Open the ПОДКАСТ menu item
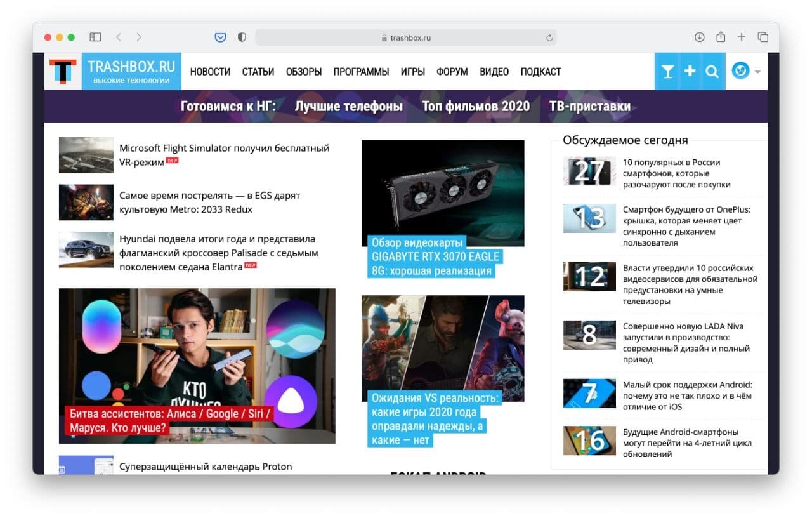Viewport: 812px width, 518px height. (x=540, y=72)
